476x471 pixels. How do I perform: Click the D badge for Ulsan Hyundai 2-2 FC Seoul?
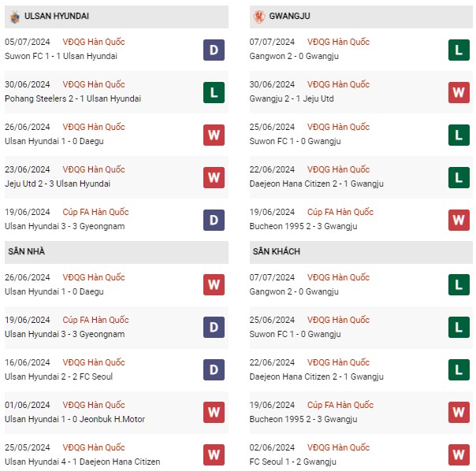(x=214, y=369)
